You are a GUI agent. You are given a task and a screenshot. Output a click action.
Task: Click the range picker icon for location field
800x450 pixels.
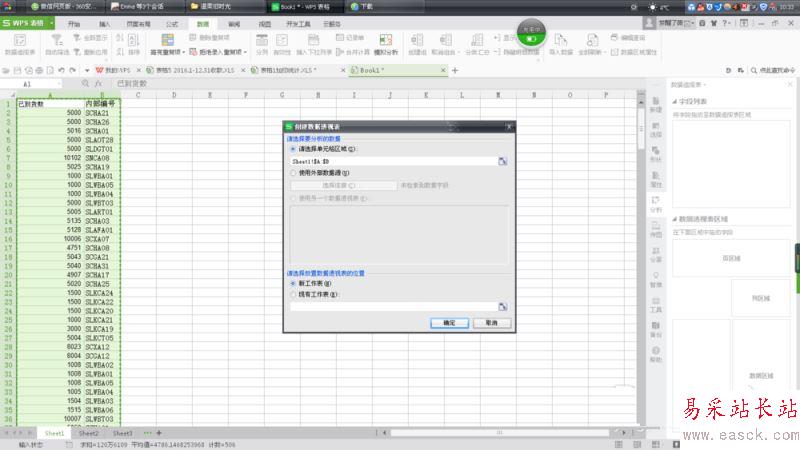[503, 307]
